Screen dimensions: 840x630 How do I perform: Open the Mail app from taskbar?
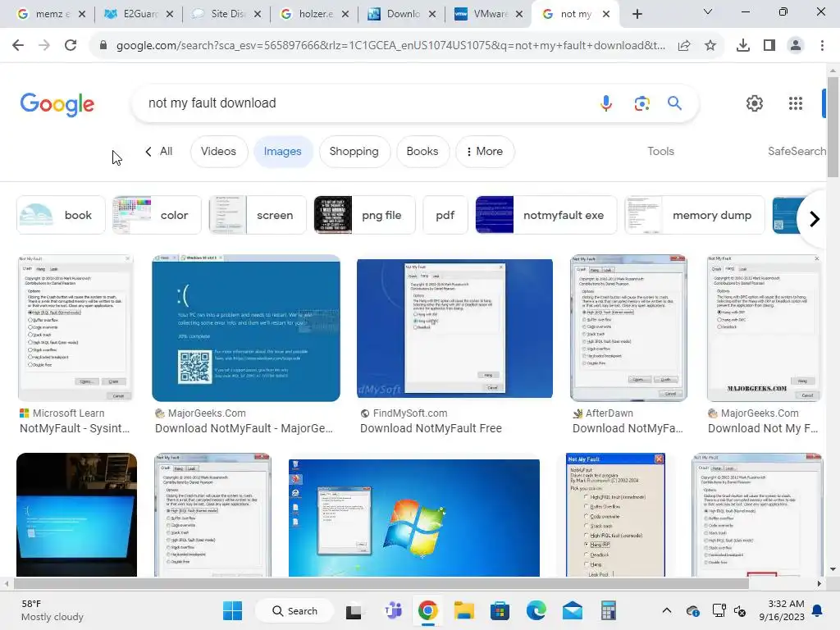click(x=572, y=610)
